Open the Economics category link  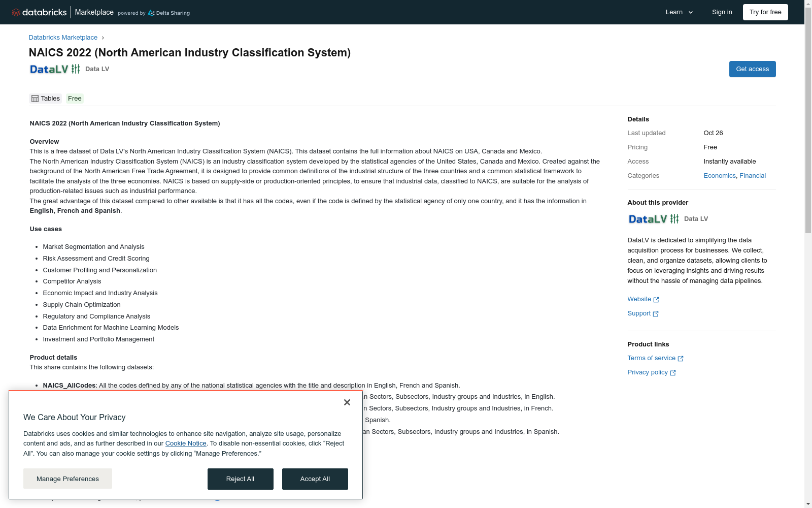720,176
